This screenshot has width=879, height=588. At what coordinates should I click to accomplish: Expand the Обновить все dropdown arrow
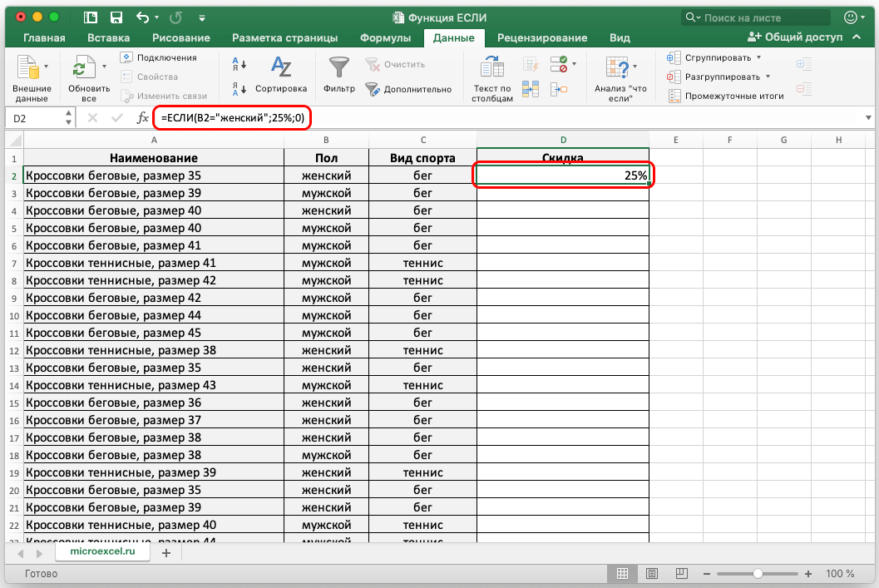coord(104,67)
